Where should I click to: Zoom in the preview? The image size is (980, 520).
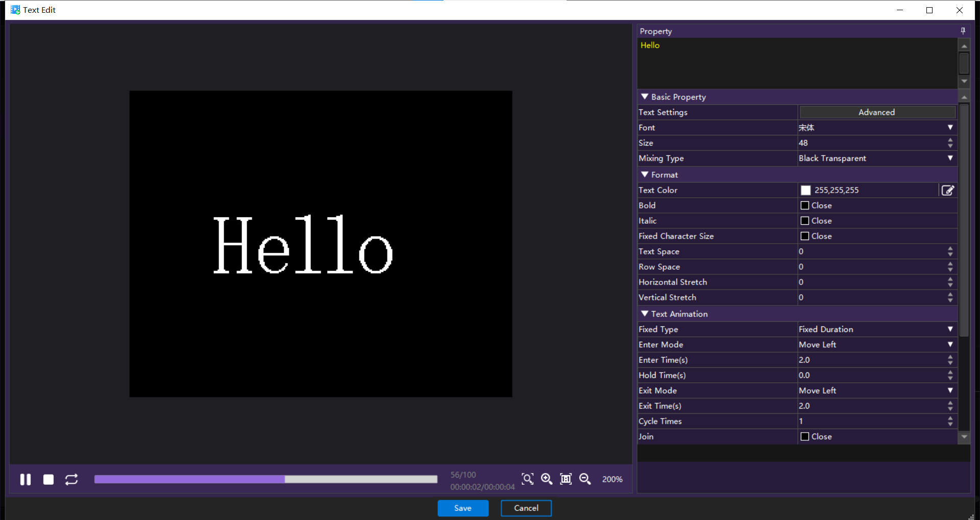tap(547, 479)
